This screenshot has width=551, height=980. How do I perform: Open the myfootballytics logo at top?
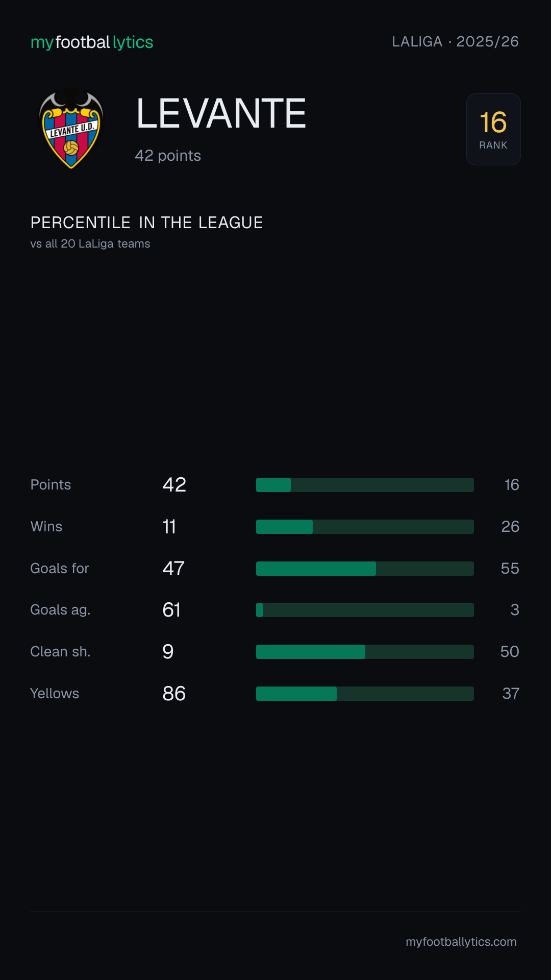tap(92, 42)
